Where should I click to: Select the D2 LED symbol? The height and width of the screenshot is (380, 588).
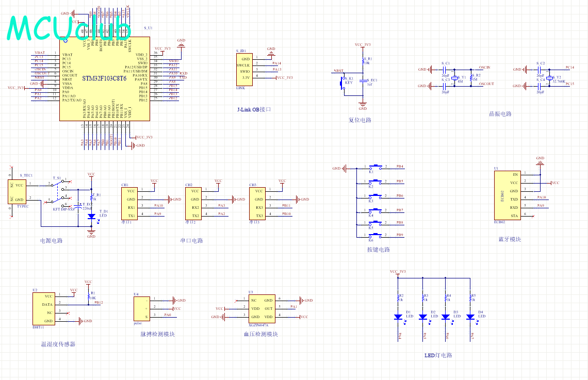[422, 317]
